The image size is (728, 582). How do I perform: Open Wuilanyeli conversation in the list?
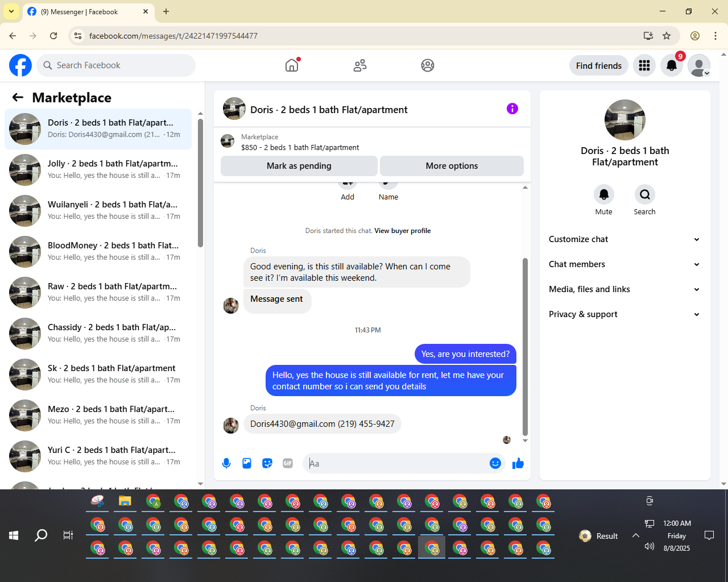click(98, 211)
